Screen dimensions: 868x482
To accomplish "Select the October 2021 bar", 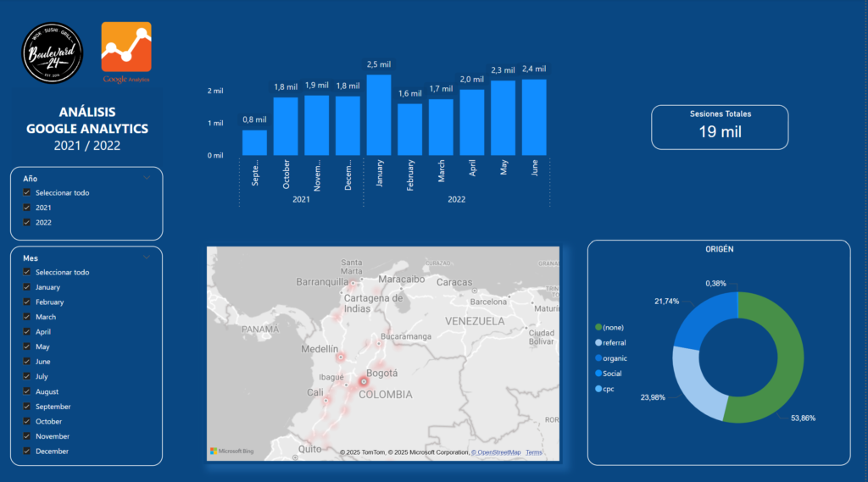I will 286,126.
